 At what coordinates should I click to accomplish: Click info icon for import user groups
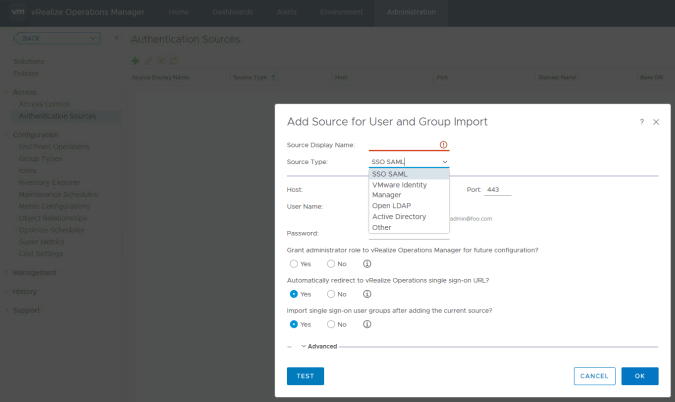point(367,324)
